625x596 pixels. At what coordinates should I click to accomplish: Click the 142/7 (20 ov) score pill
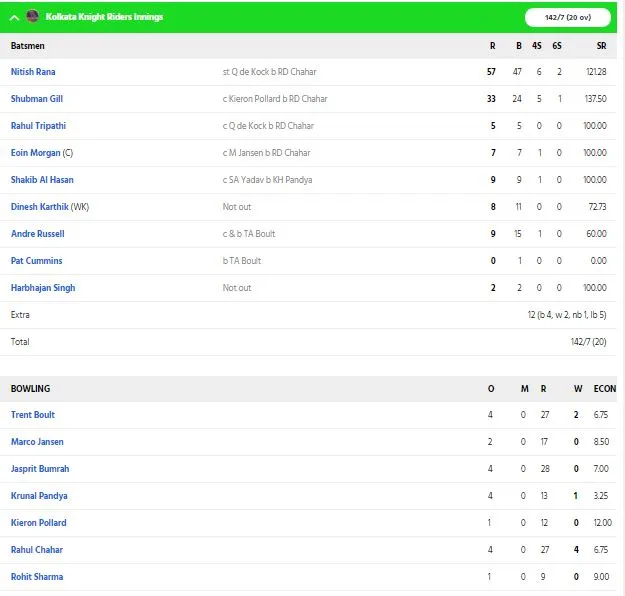coord(568,18)
